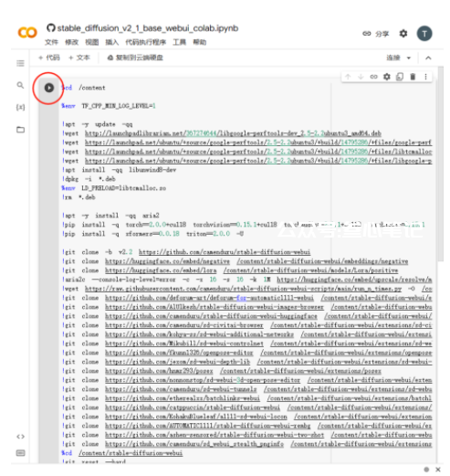Open sd-webui-3d-open-pose-editor link
Viewport: 450px width, 476px height.
[203, 380]
